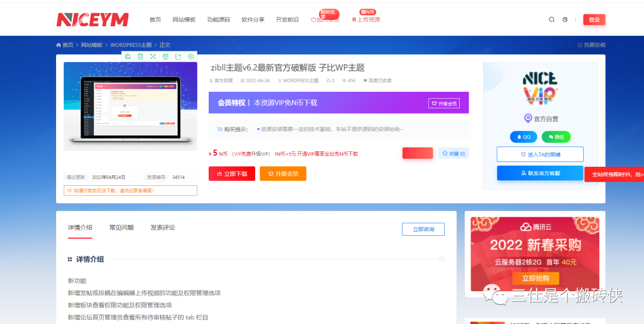Click the green zoom-search toolbar icon above preview
644x324 pixels.
point(128,57)
